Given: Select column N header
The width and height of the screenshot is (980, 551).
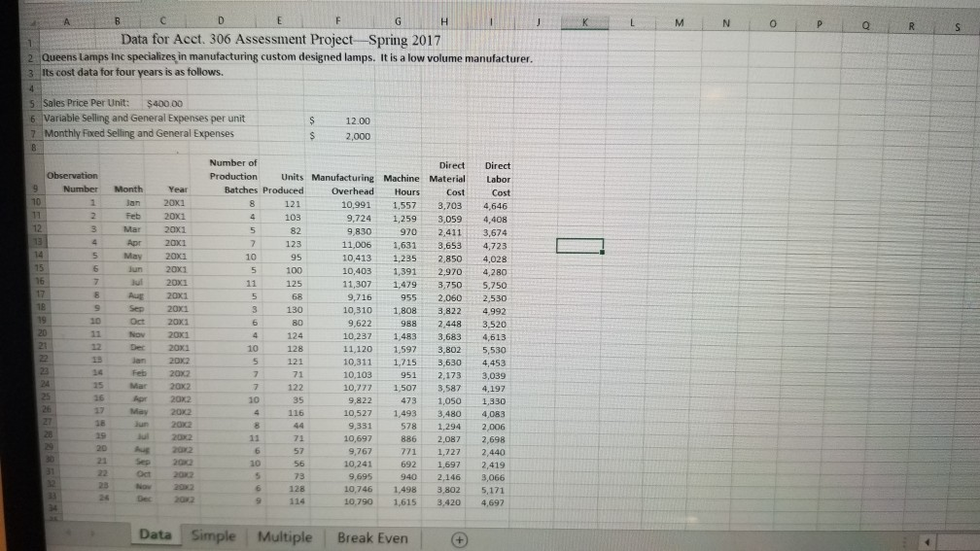Looking at the screenshot, I should pos(725,23).
